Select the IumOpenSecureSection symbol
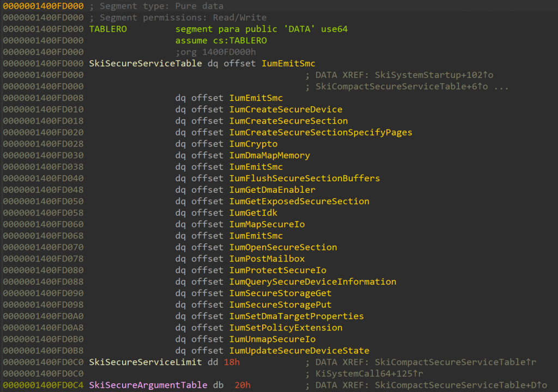 [x=283, y=247]
